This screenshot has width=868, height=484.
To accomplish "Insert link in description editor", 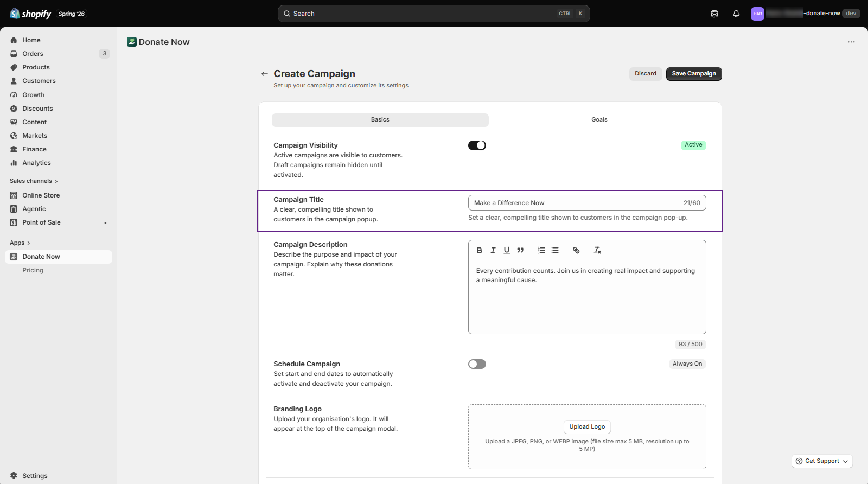I will pyautogui.click(x=576, y=250).
